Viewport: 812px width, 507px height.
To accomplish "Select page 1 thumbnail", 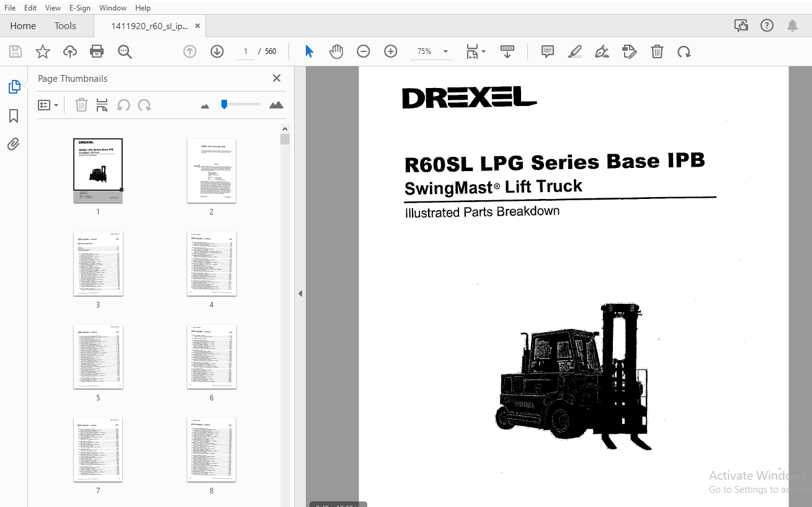I will [x=98, y=170].
